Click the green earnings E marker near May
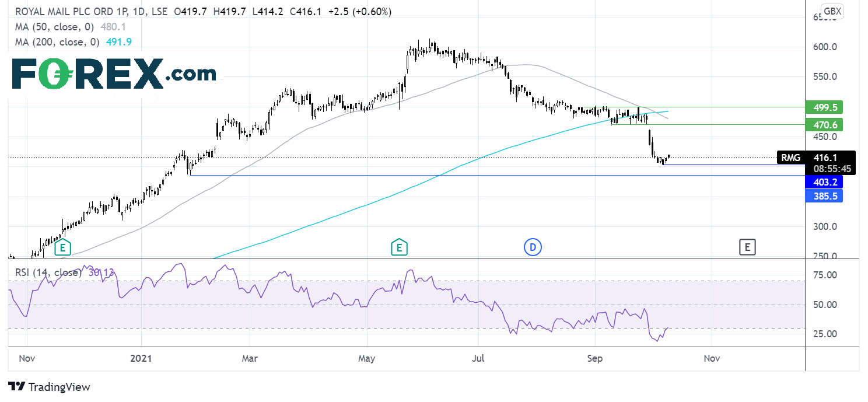 399,247
